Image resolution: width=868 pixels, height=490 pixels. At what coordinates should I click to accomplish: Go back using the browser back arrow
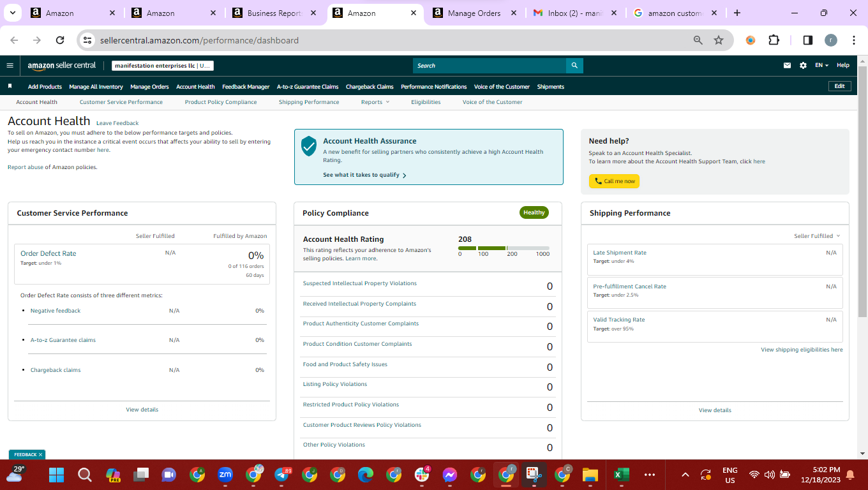pyautogui.click(x=14, y=40)
